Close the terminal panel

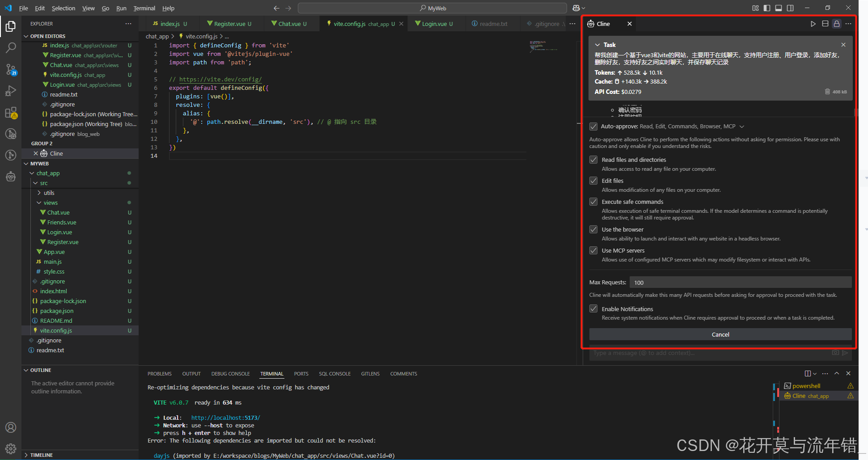(848, 373)
